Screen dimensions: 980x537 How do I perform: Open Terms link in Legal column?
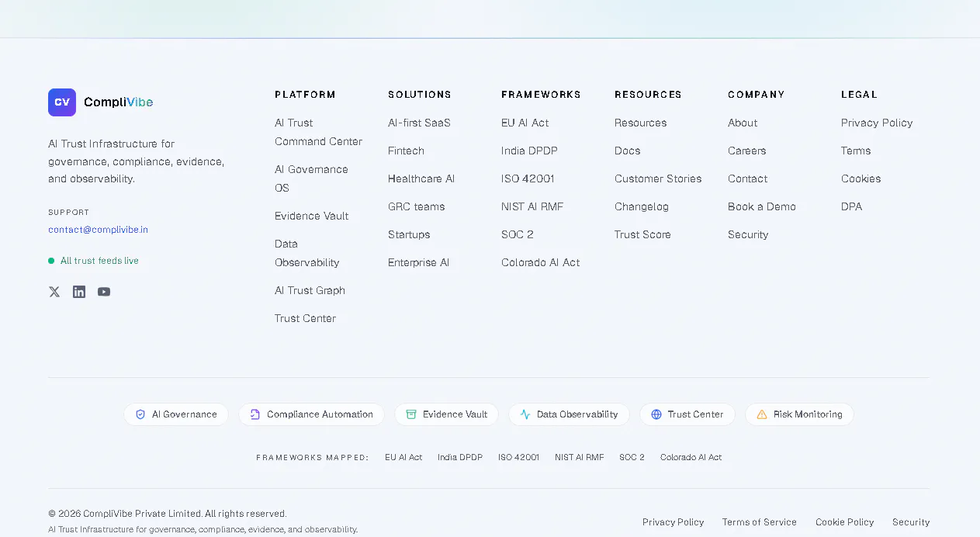tap(856, 151)
